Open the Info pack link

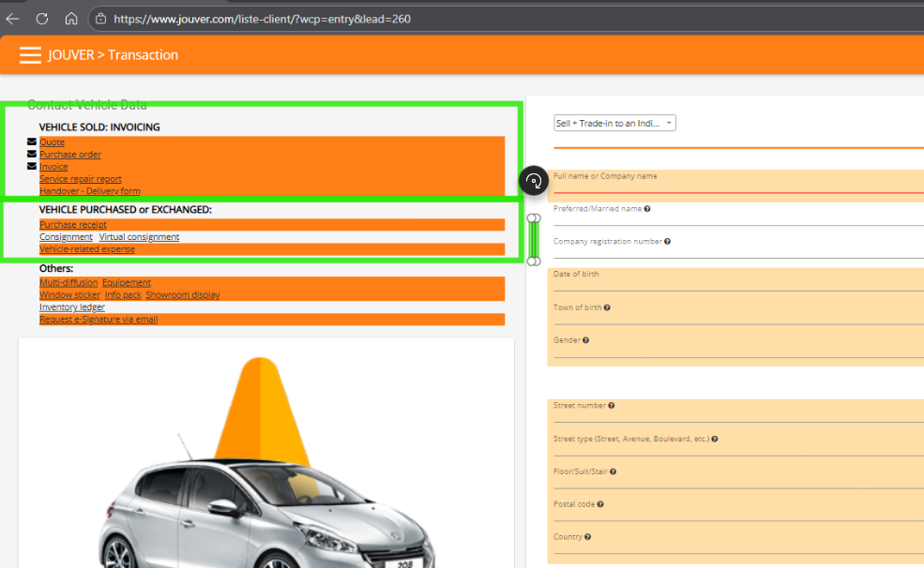click(x=123, y=295)
